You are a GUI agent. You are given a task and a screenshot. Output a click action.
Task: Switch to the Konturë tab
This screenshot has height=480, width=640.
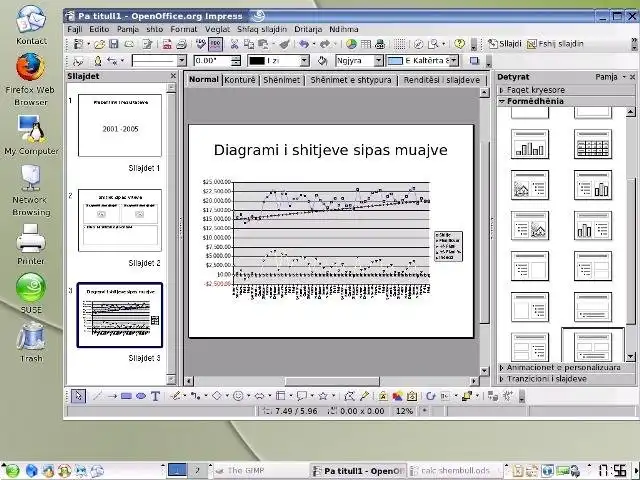240,80
